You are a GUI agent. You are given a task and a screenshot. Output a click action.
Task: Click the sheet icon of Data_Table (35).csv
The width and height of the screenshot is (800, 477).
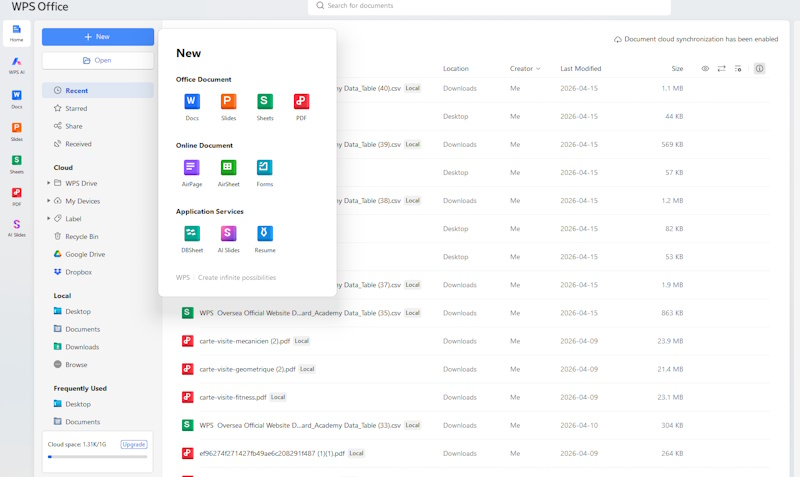tap(188, 313)
